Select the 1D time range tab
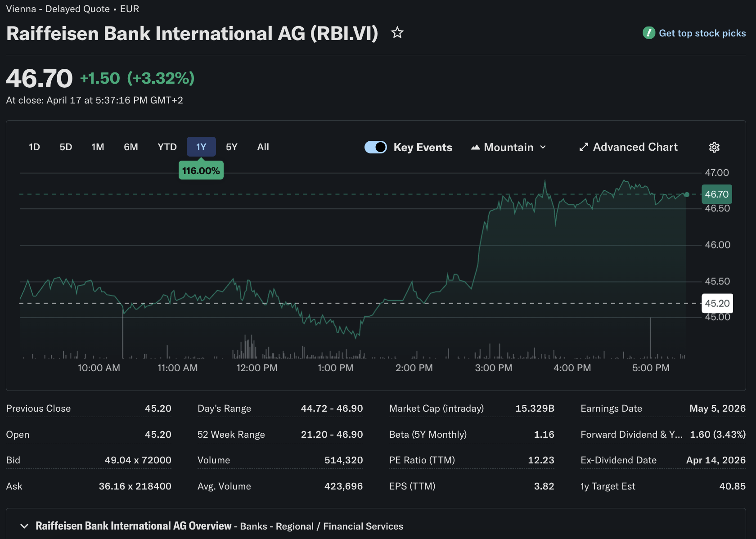Viewport: 756px width, 539px height. (x=34, y=147)
